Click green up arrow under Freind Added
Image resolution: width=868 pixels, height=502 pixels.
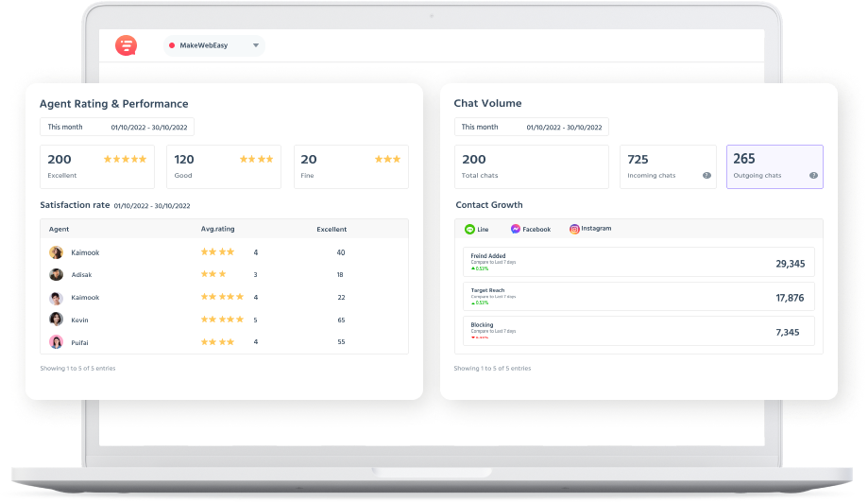(473, 268)
